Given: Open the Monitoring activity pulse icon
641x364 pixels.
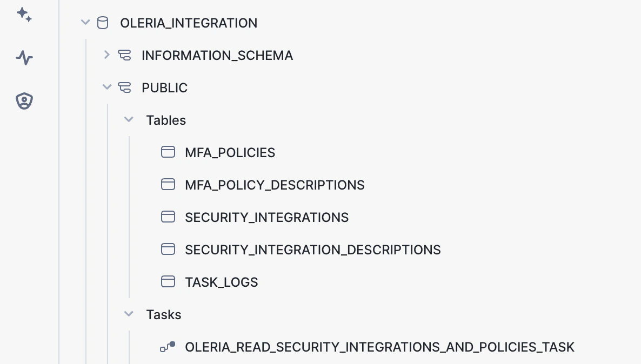Looking at the screenshot, I should [x=24, y=58].
